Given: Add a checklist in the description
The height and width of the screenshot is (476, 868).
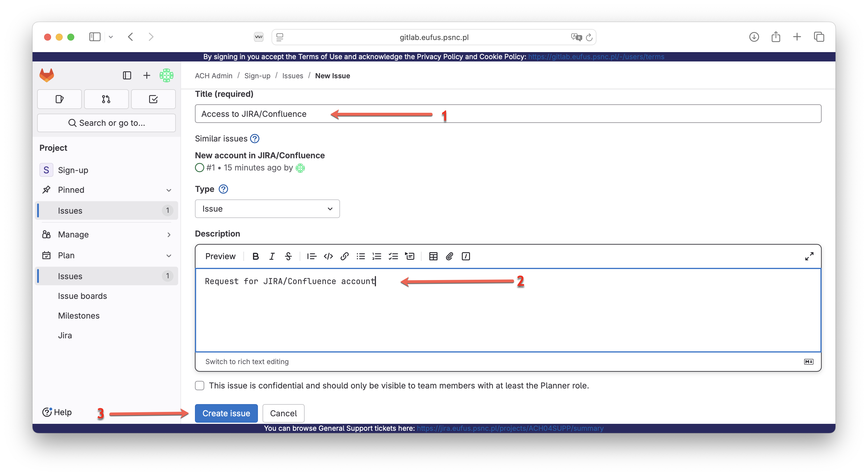Looking at the screenshot, I should [393, 257].
